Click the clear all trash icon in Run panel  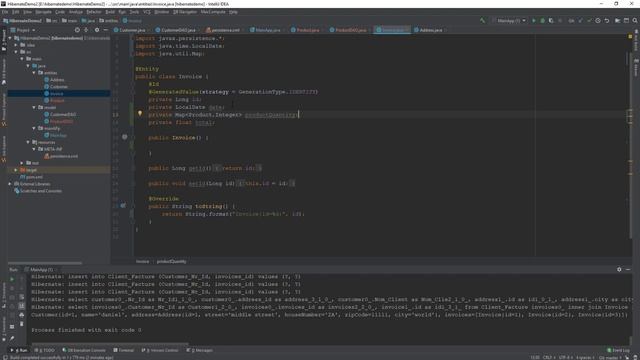(x=22, y=324)
